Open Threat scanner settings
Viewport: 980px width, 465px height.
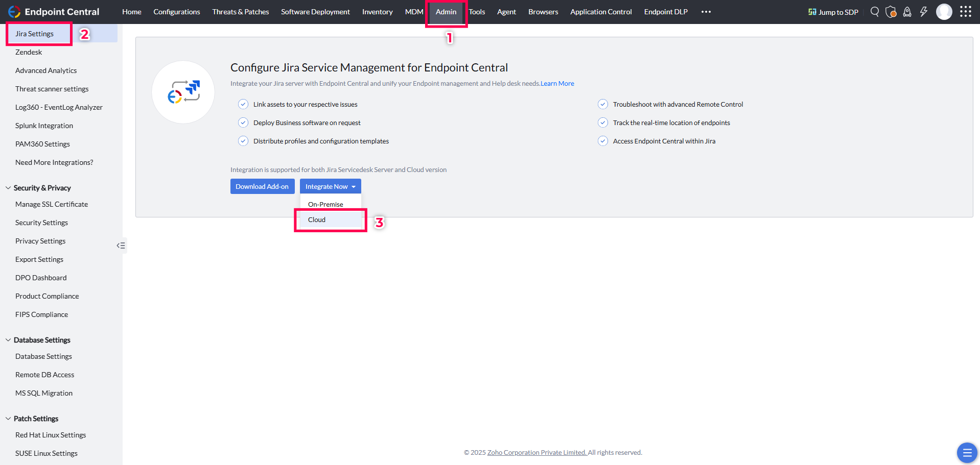tap(52, 89)
